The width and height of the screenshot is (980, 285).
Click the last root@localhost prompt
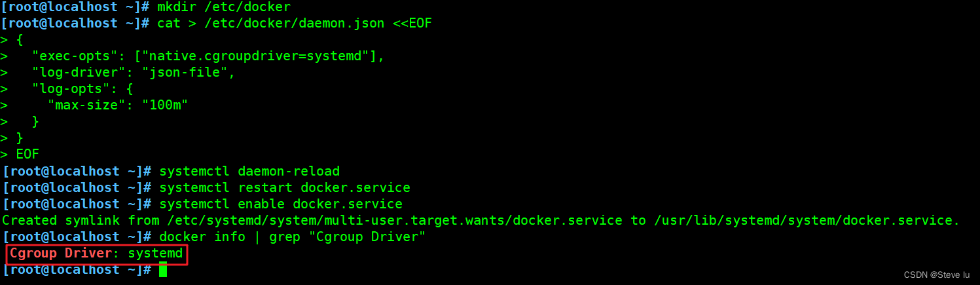[77, 269]
